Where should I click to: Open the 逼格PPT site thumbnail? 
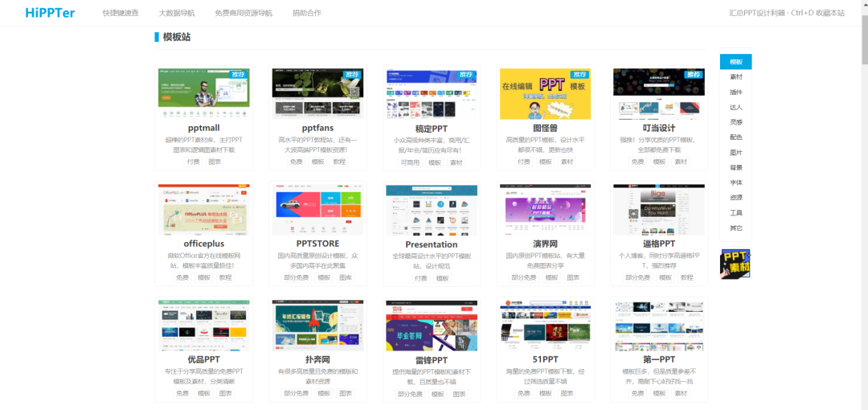(x=659, y=210)
